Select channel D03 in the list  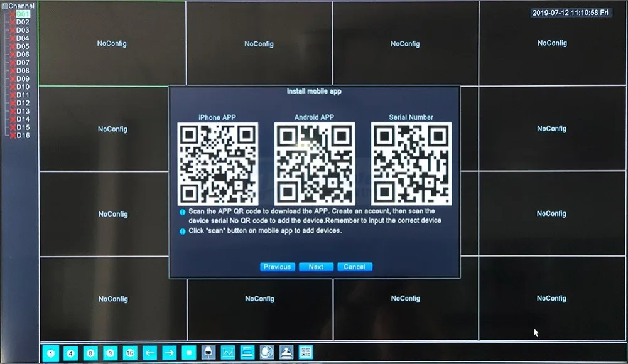point(23,30)
